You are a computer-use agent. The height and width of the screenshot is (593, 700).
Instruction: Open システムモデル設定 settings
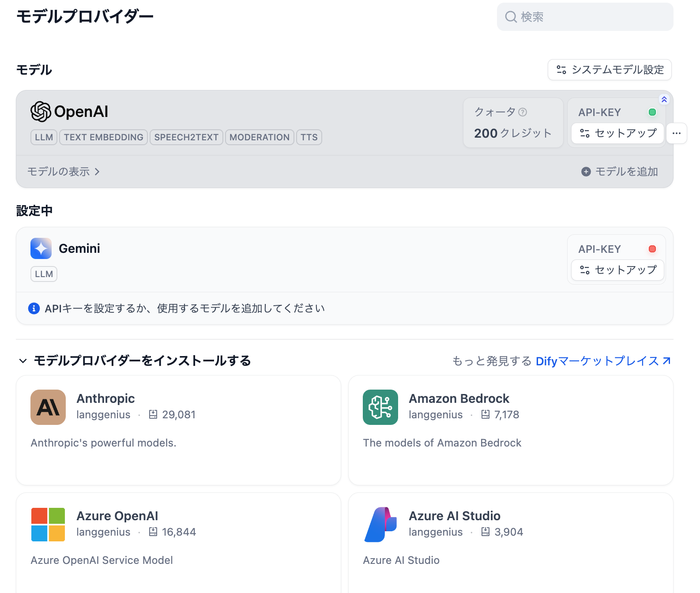(610, 70)
